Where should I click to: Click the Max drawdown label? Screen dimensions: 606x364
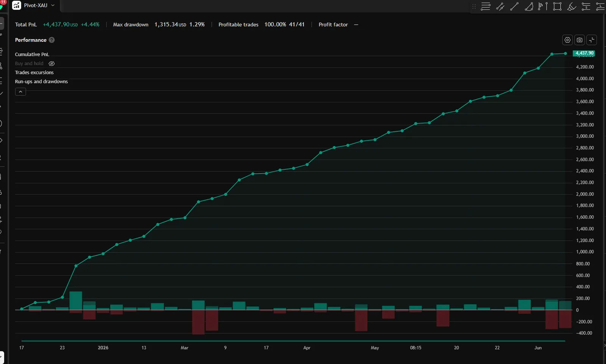click(x=131, y=24)
